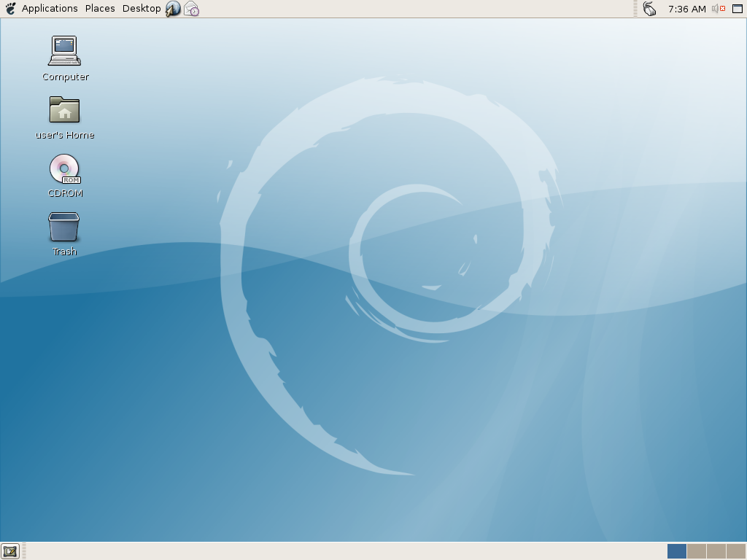Viewport: 747px width, 560px height.
Task: Launch the Evolution mail launcher icon
Action: click(x=191, y=9)
